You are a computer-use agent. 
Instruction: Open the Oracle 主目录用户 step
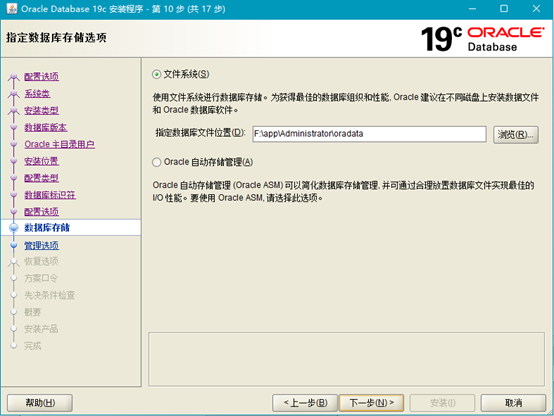(x=59, y=144)
